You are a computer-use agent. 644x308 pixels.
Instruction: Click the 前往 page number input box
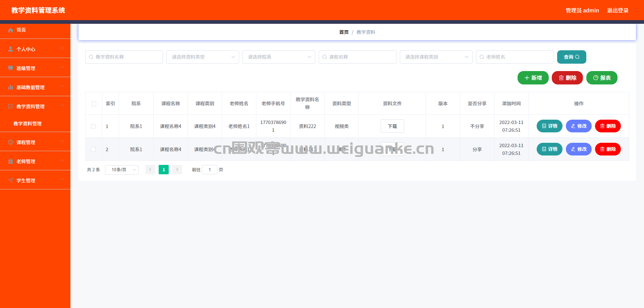tap(210, 170)
